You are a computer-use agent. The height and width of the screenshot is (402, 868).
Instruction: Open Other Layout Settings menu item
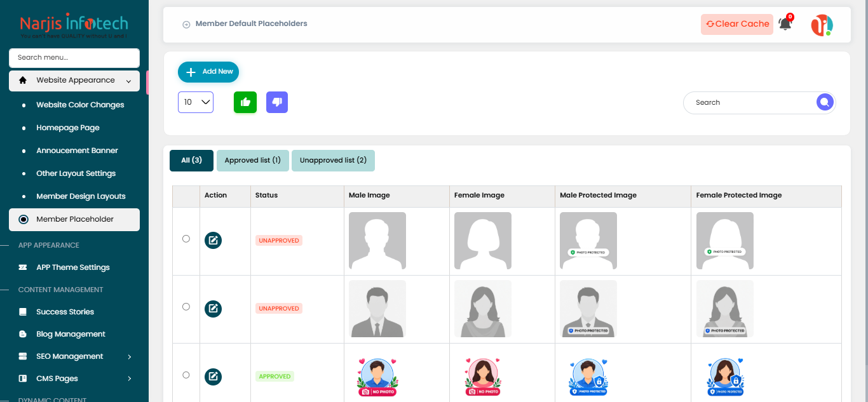click(x=76, y=173)
